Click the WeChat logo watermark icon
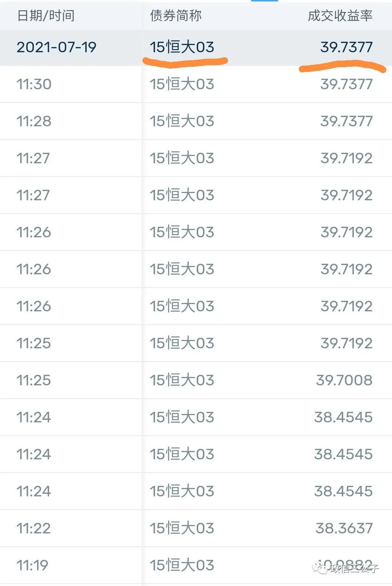This screenshot has width=392, height=586. pos(320,568)
